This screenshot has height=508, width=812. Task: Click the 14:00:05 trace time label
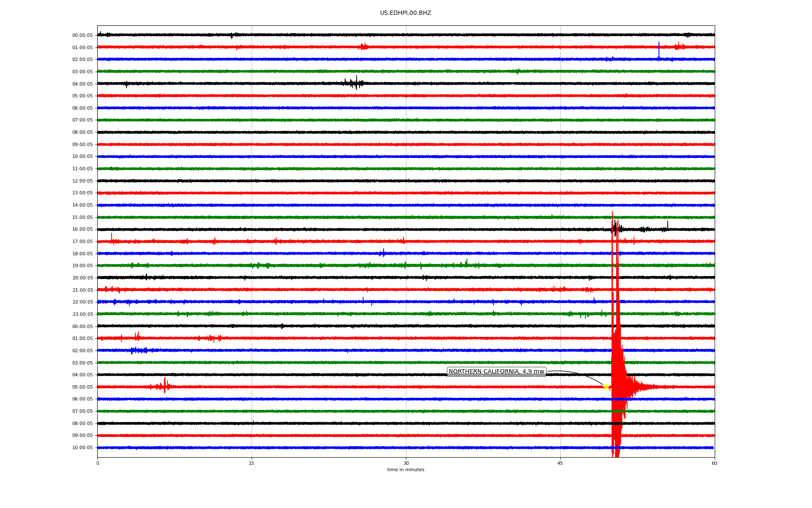[x=82, y=205]
